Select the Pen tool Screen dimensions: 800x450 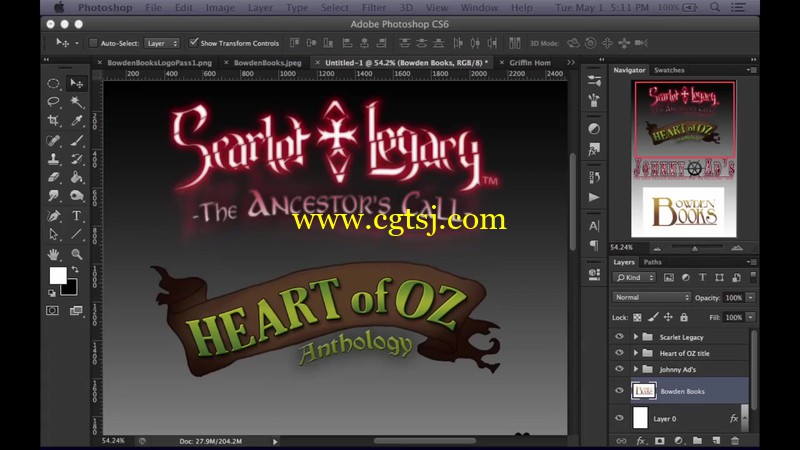coord(53,215)
